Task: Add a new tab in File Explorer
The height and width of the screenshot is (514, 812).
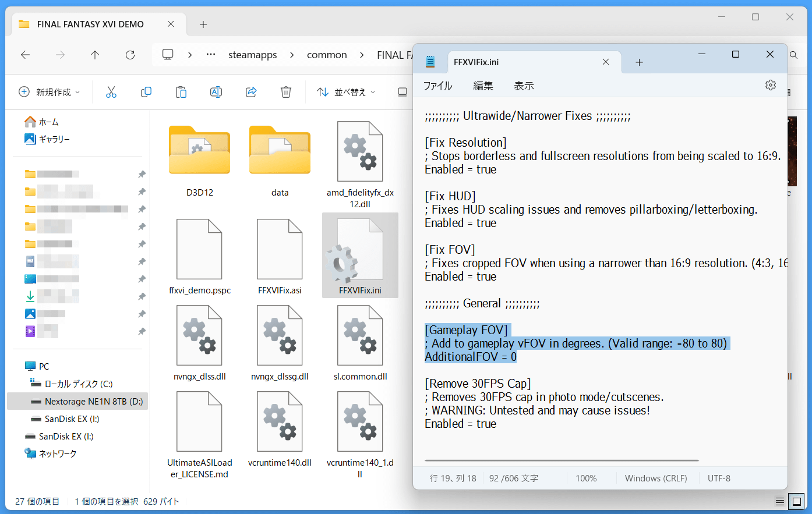Action: click(203, 24)
